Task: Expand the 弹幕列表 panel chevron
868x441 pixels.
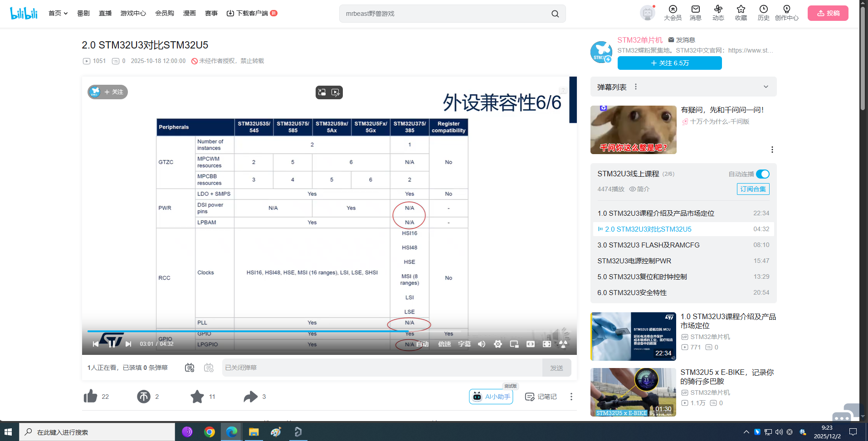Action: point(766,87)
